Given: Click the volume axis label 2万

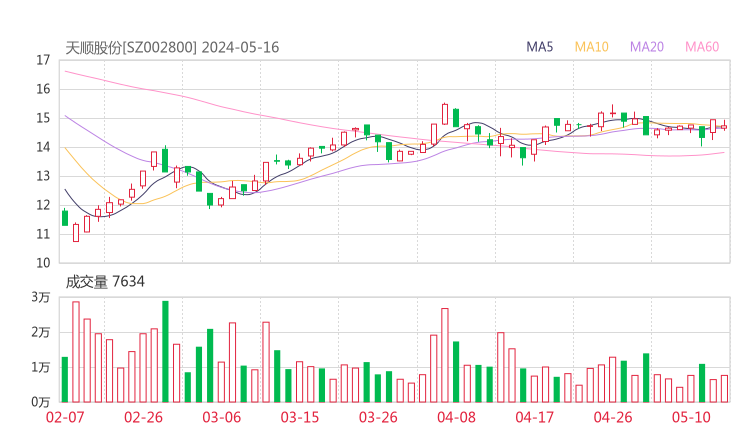Looking at the screenshot, I should (x=41, y=332).
